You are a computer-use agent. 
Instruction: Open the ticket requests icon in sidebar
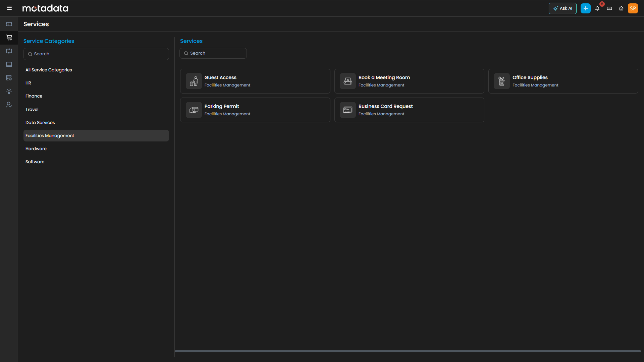(9, 24)
